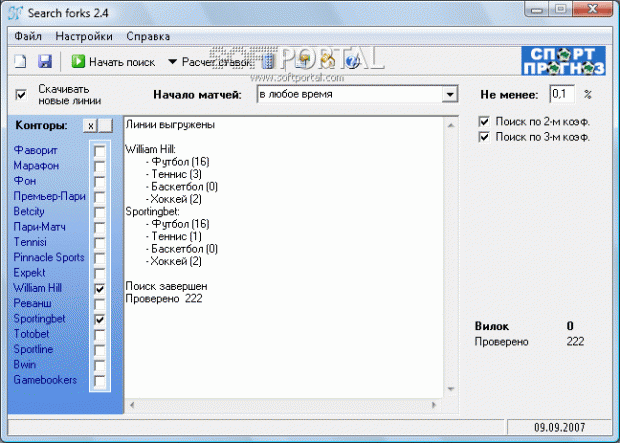Screen dimensions: 620x443
Task: Click the Теннис (1) log line
Action: [174, 237]
